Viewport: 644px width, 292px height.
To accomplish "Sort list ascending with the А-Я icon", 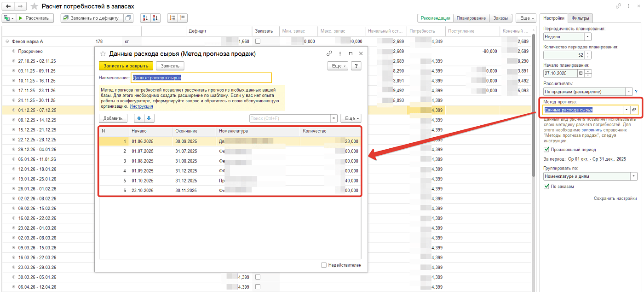I will coord(144,18).
